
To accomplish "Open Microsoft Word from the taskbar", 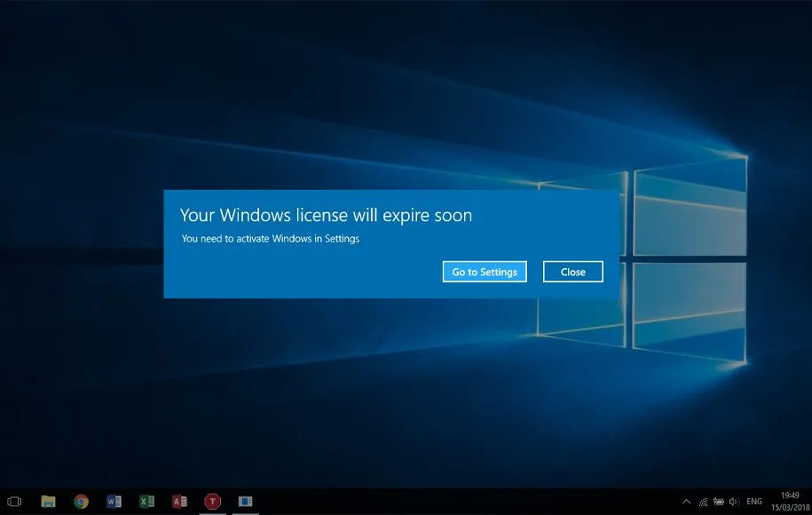I will tap(114, 502).
